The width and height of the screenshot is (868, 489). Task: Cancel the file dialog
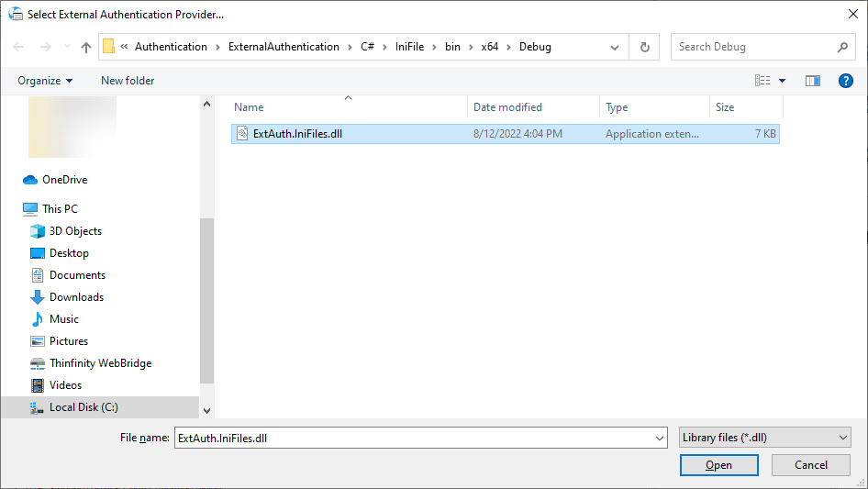[x=811, y=465]
